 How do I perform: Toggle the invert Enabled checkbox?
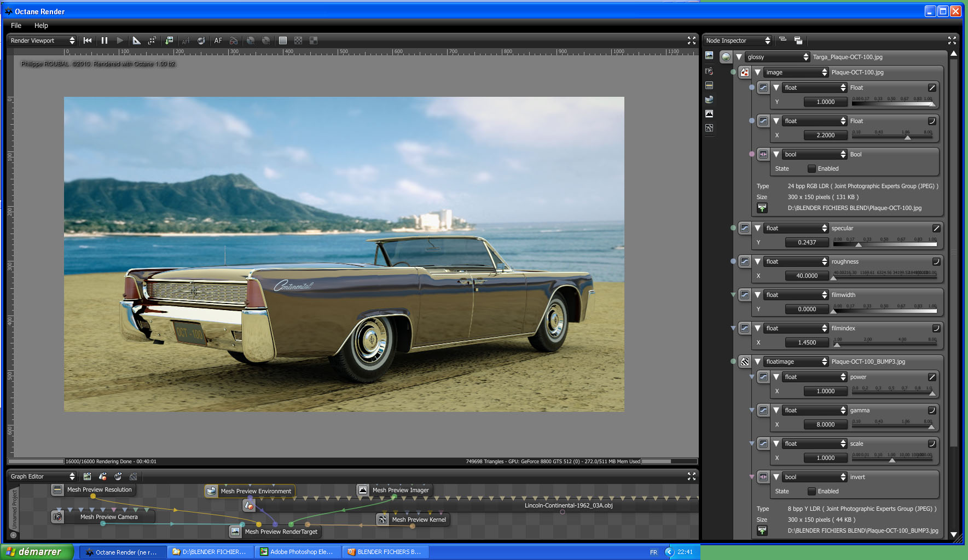pyautogui.click(x=812, y=491)
